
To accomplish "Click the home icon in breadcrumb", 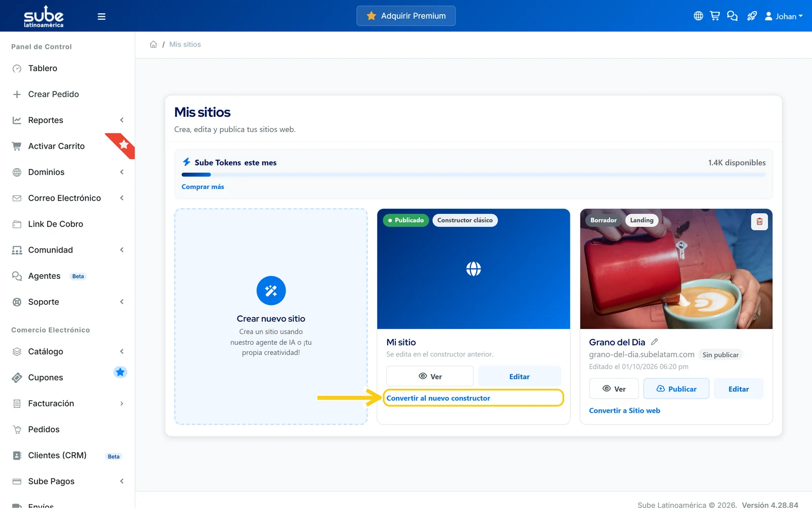I will 153,44.
